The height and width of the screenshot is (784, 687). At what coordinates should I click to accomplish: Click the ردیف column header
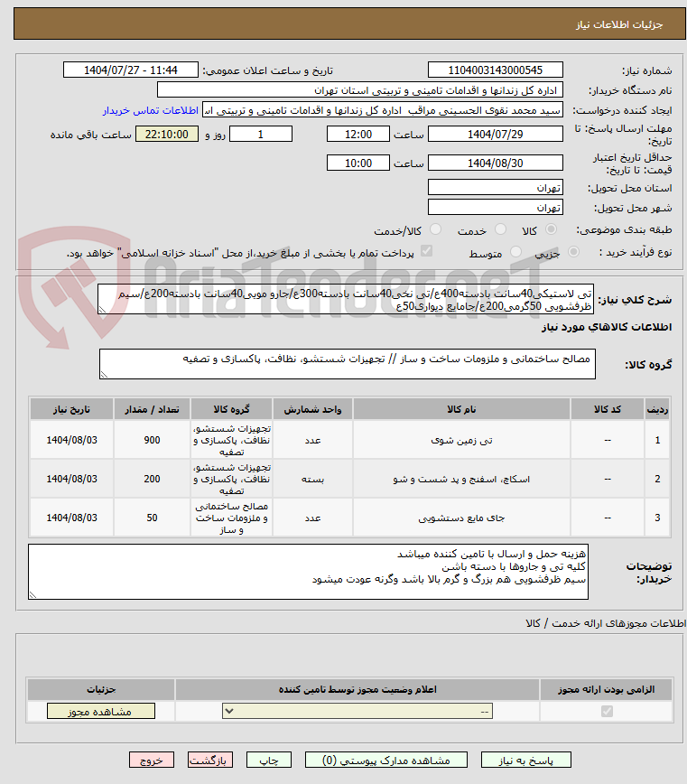pos(657,409)
